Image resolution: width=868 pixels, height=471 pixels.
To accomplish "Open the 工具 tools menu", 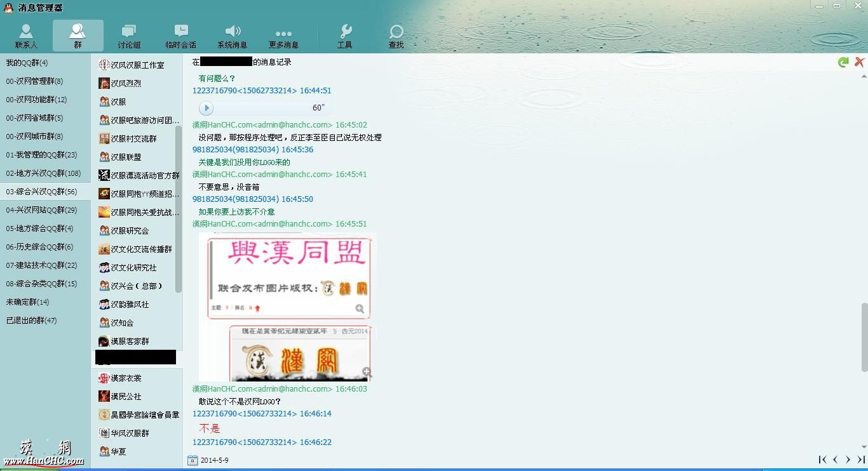I will [x=344, y=36].
